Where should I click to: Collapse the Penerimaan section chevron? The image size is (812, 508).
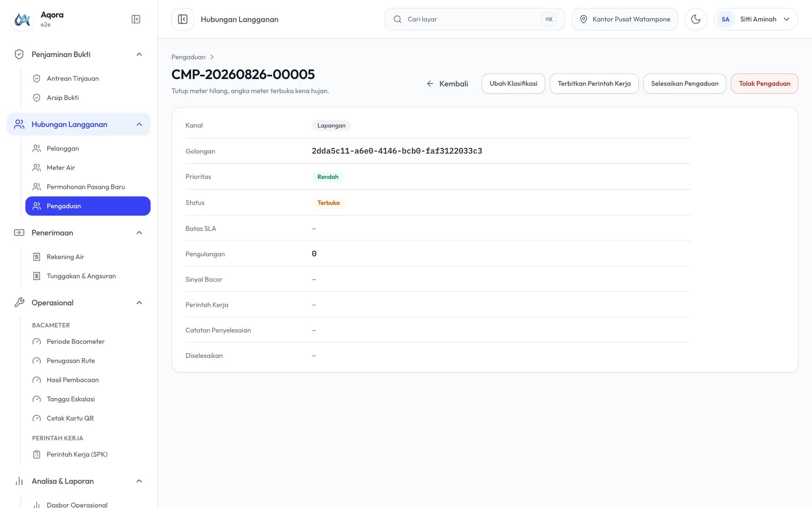tap(139, 233)
